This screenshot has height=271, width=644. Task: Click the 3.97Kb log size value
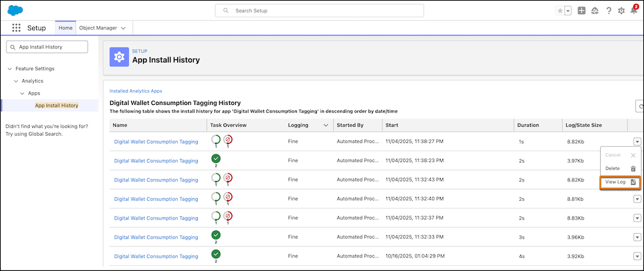tap(575, 160)
